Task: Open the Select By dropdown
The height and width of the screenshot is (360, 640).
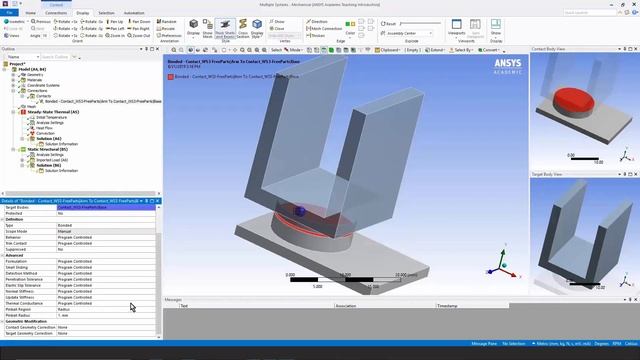Action: pos(462,50)
